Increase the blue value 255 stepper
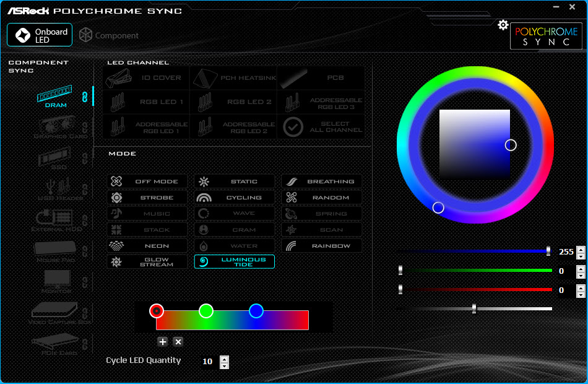 click(581, 249)
